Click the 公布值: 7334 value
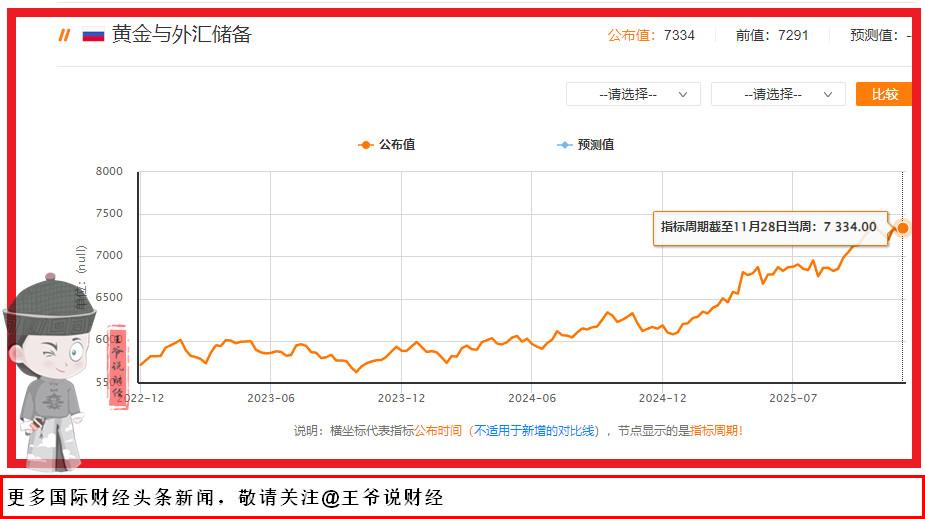The height and width of the screenshot is (519, 925). point(651,35)
